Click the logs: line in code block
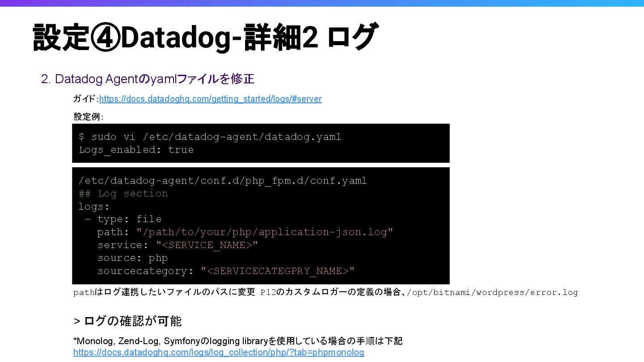 [x=94, y=206]
